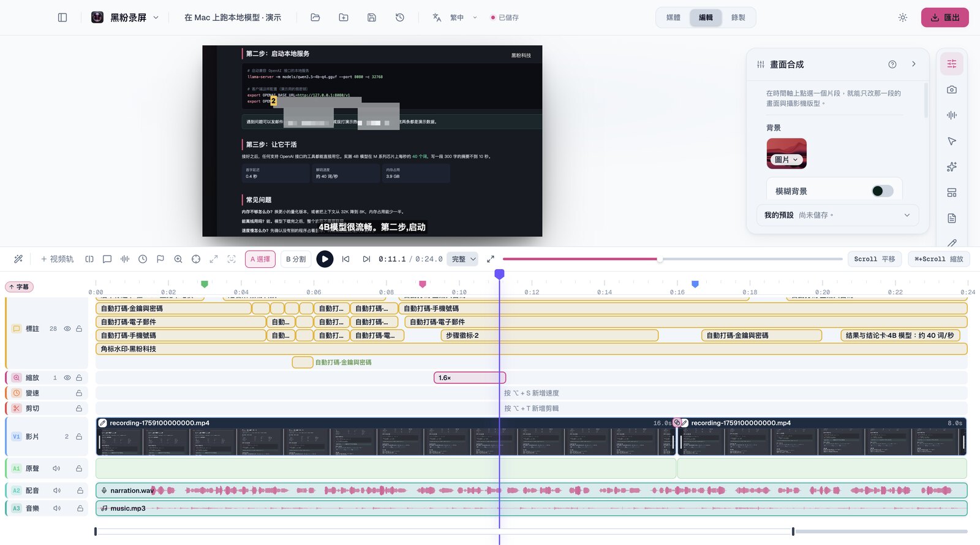Hide the 標註 track with eye icon
Image resolution: width=980 pixels, height=545 pixels.
pos(67,329)
